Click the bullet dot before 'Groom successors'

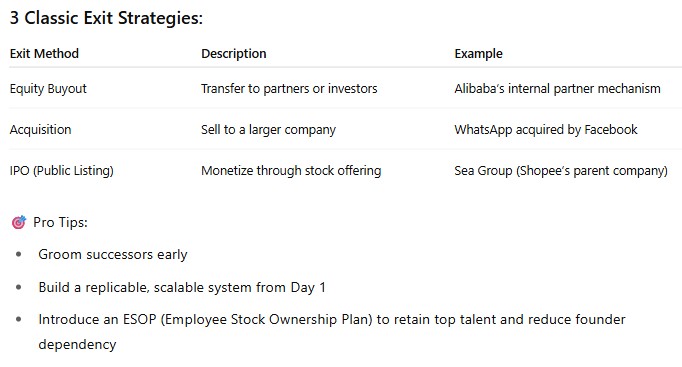(18, 254)
